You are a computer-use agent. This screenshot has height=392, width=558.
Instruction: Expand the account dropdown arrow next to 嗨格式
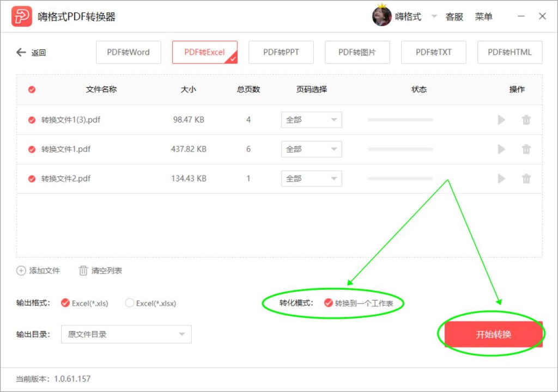click(434, 16)
